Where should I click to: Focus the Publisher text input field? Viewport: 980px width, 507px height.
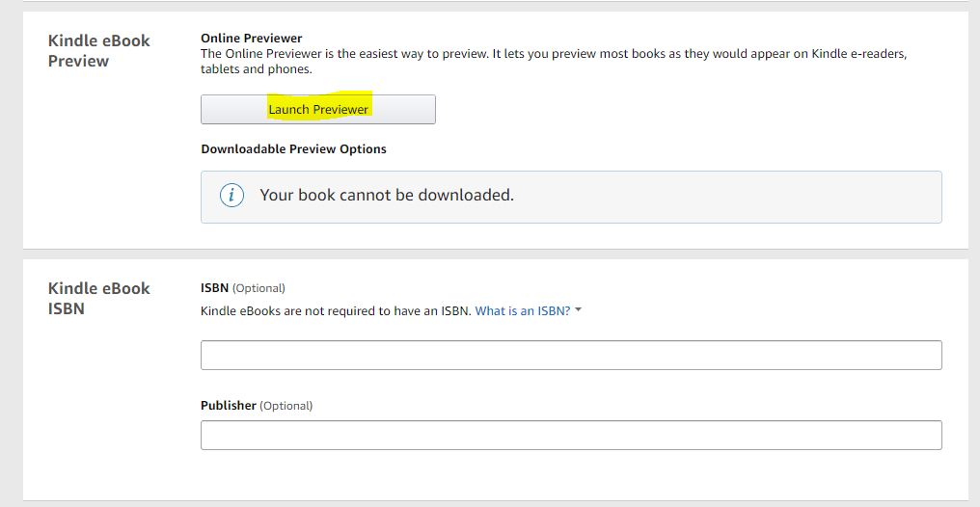tap(570, 435)
